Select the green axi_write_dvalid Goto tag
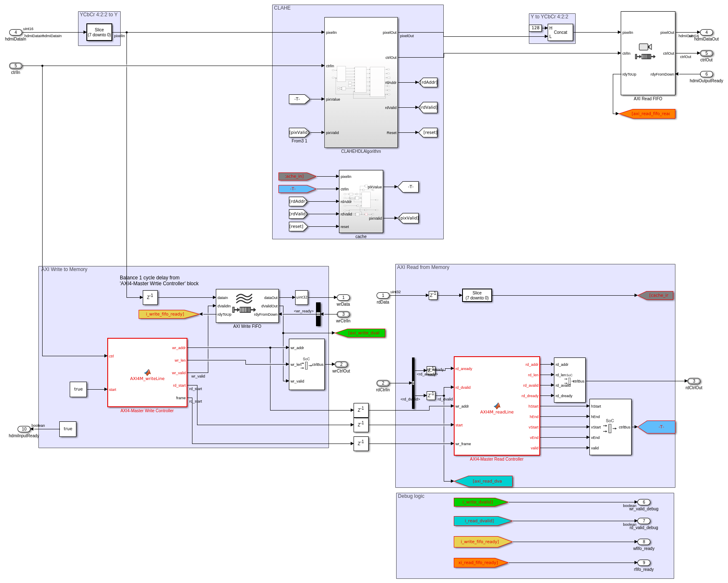Screen dimensions: 728x583 pos(360,333)
